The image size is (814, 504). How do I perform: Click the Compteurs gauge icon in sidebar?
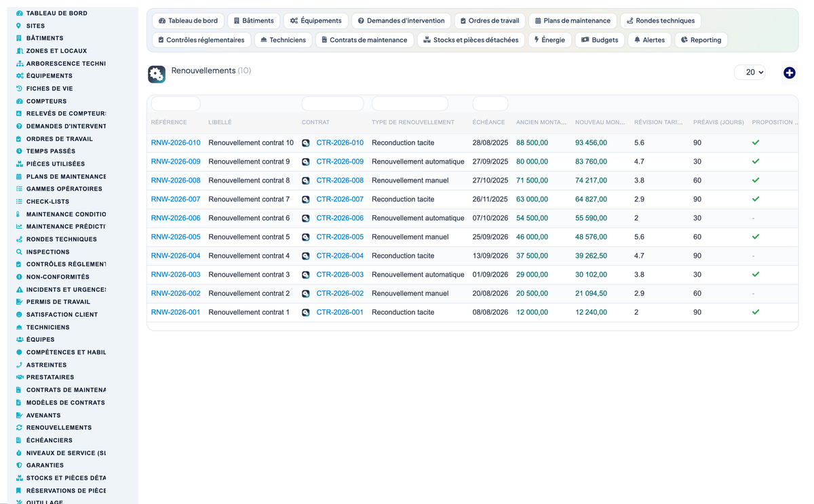pyautogui.click(x=19, y=101)
